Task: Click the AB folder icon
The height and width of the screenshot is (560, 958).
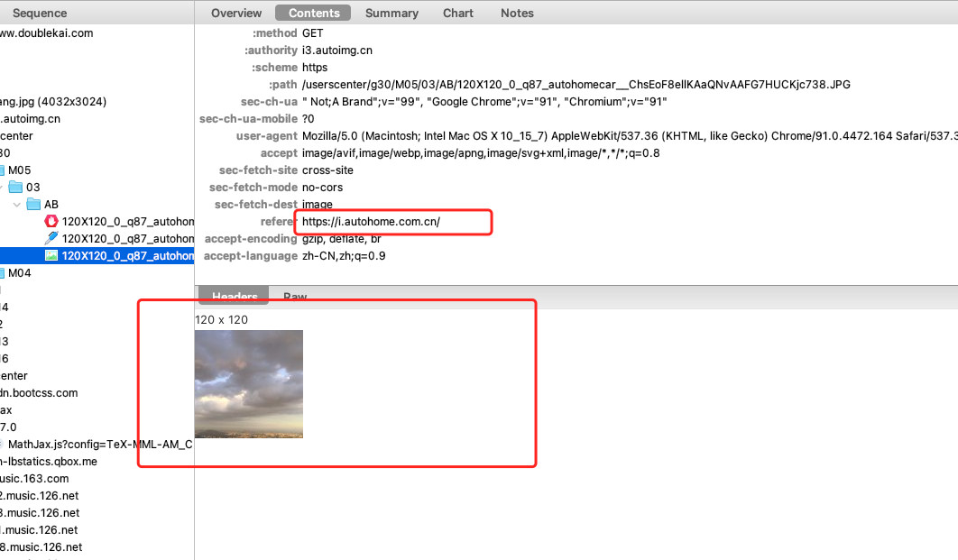Action: pyautogui.click(x=33, y=205)
